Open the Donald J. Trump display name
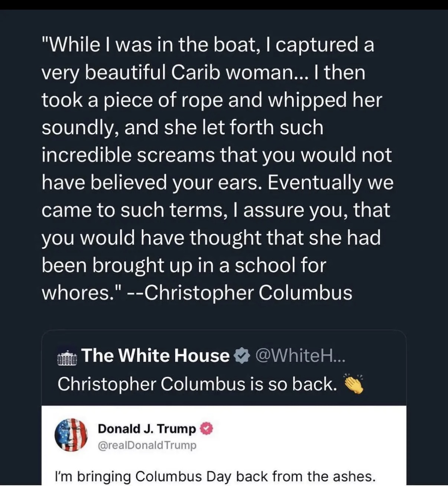The height and width of the screenshot is (486, 448). click(146, 429)
